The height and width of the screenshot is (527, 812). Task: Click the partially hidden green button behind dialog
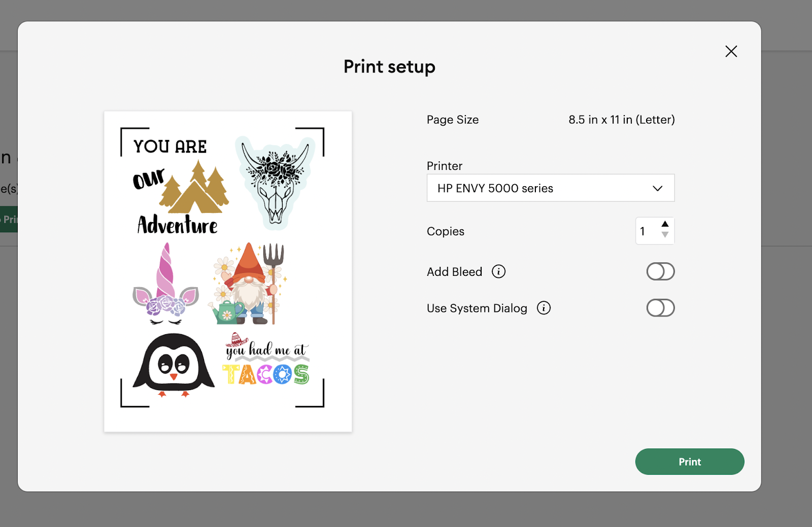click(x=9, y=219)
